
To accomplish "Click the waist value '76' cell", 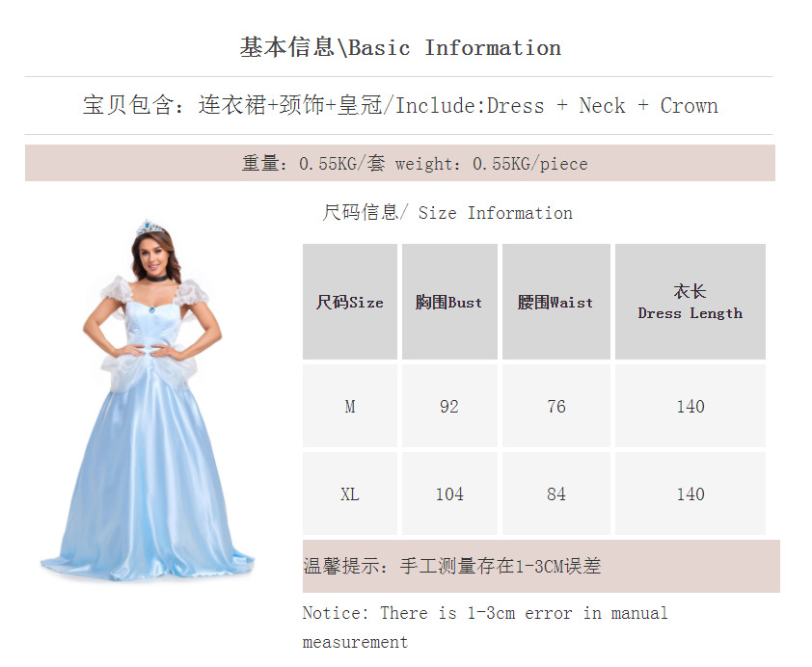I will click(556, 406).
